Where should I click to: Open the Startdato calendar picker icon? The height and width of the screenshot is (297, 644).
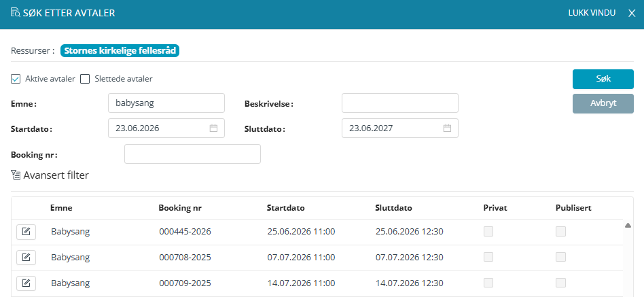(x=213, y=128)
